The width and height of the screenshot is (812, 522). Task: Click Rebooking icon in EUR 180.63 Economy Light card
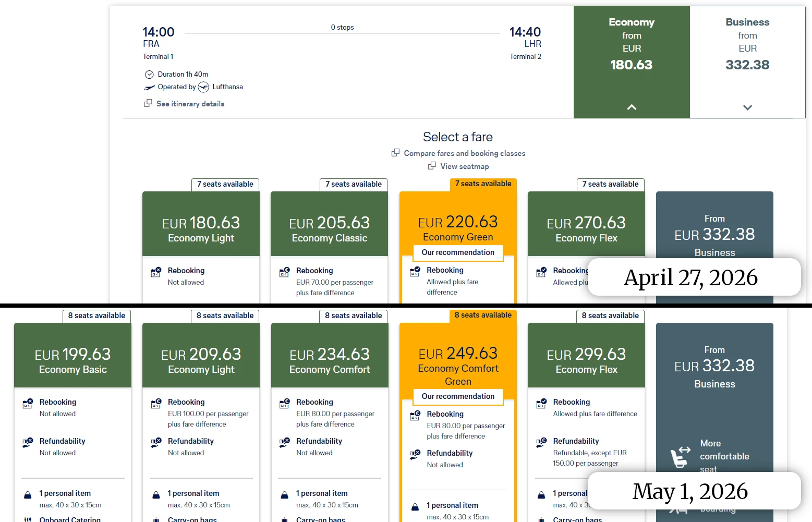click(156, 272)
